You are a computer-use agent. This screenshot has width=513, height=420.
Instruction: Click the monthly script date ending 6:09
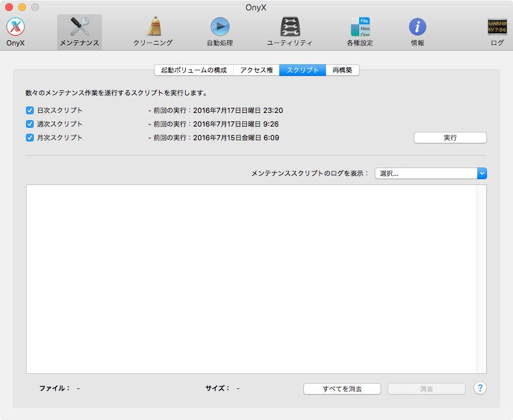pyautogui.click(x=236, y=138)
